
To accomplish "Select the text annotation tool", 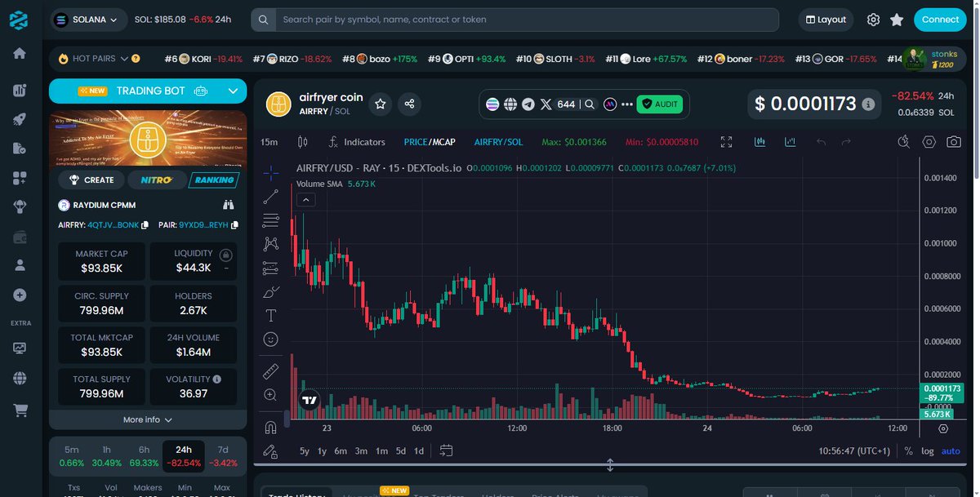I will pos(270,315).
